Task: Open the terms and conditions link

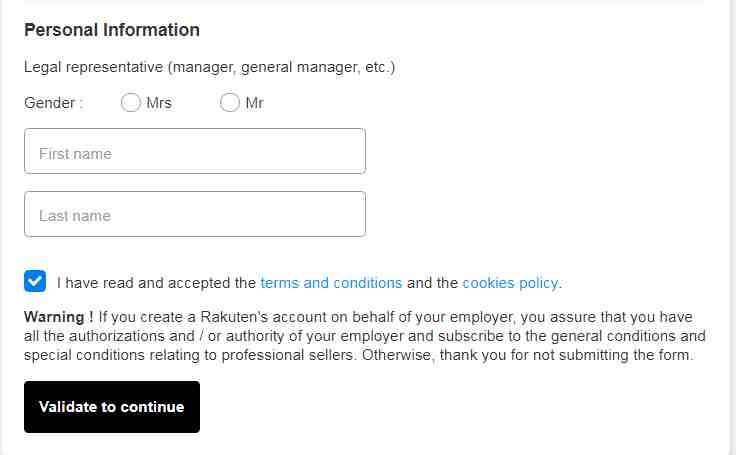Action: click(x=331, y=283)
